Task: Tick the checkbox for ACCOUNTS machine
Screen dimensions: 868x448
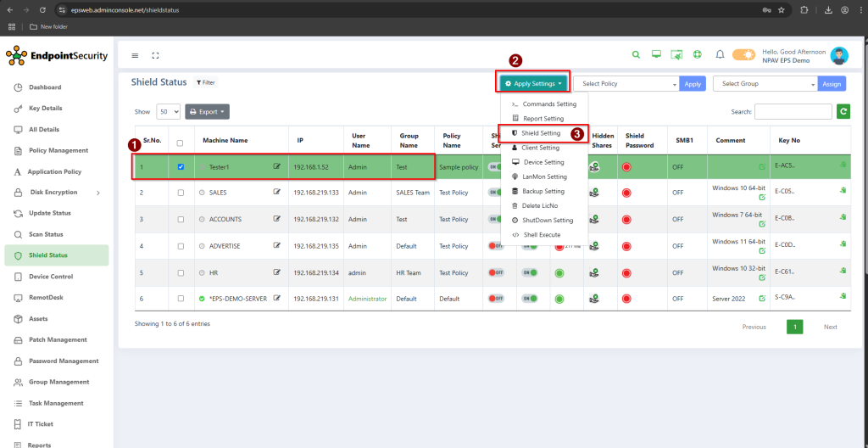Action: [x=180, y=219]
